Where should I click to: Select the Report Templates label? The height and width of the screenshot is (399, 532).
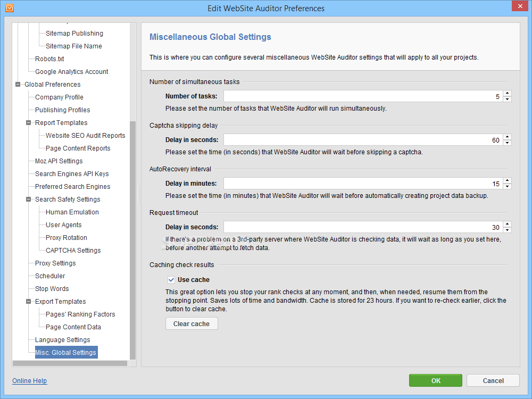point(61,123)
